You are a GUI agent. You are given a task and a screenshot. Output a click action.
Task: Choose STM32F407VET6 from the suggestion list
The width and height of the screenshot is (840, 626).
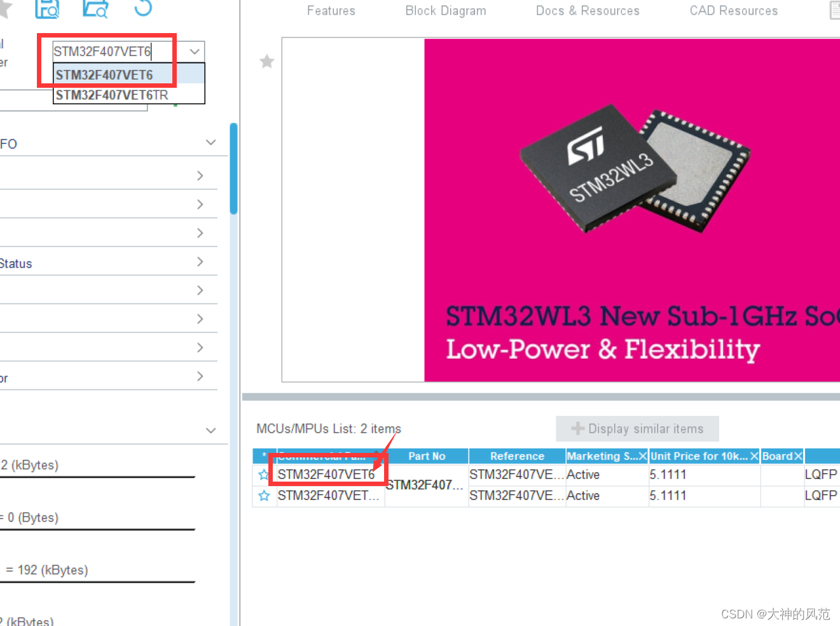tap(128, 74)
